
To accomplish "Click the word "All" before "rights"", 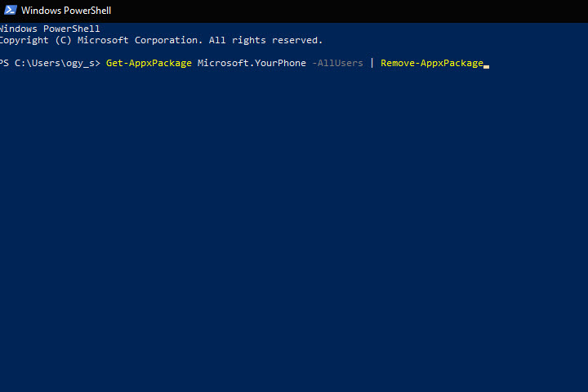I will (x=217, y=40).
